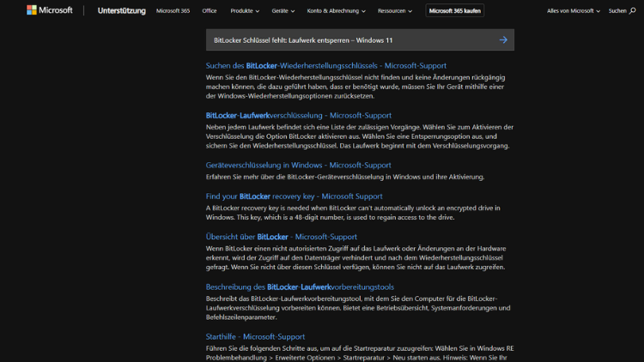Expand the Geräte dropdown menu
The image size is (644, 362).
click(283, 11)
